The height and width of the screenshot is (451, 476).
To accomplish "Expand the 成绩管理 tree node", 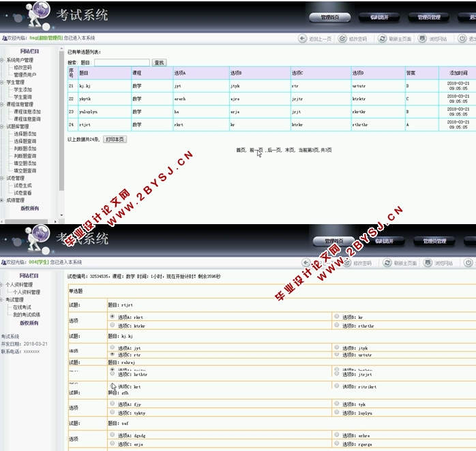I will (x=3, y=200).
